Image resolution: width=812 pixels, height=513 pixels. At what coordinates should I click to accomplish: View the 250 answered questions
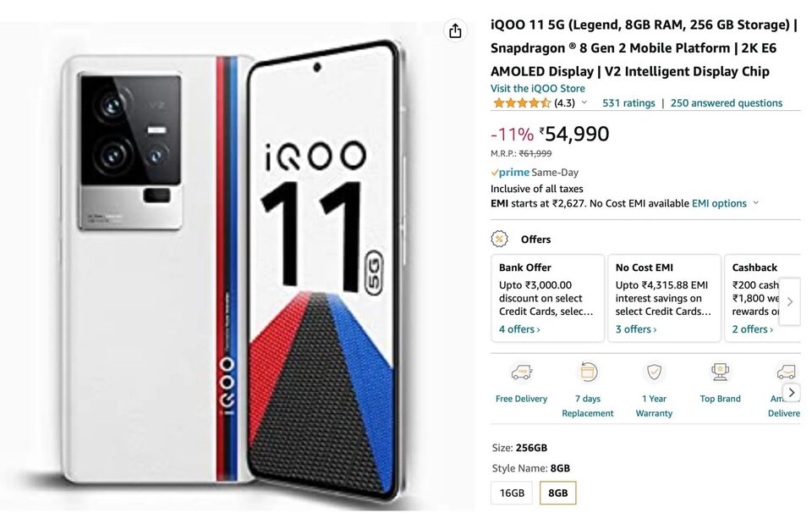[x=727, y=103]
